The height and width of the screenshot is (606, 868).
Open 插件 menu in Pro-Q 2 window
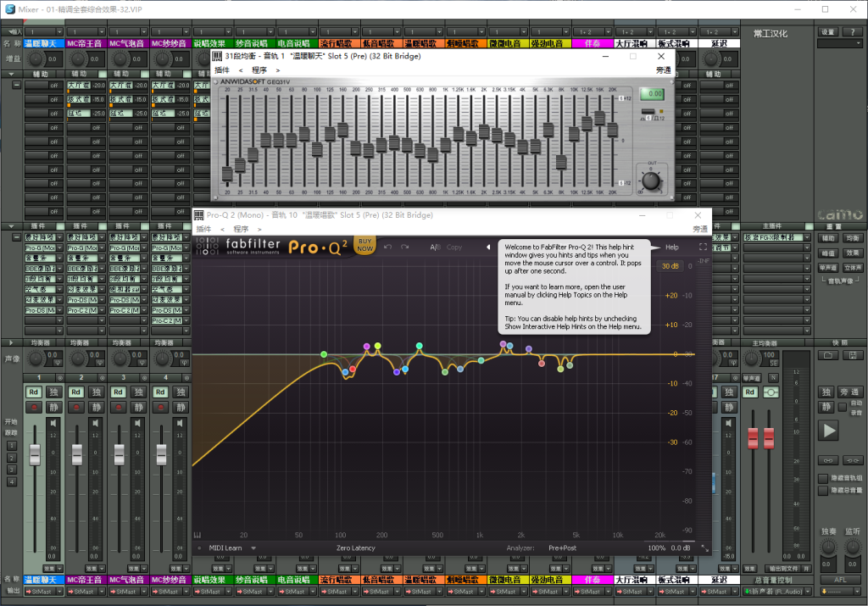click(x=203, y=229)
